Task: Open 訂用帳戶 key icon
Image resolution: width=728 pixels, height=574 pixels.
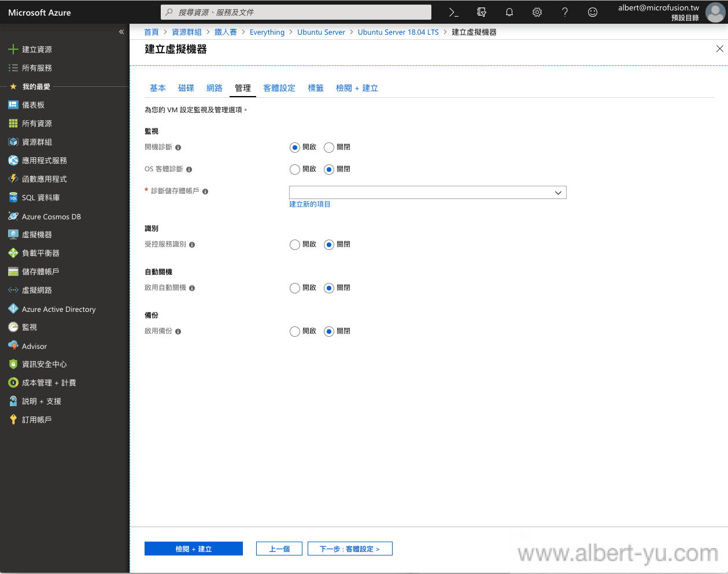Action: (13, 420)
